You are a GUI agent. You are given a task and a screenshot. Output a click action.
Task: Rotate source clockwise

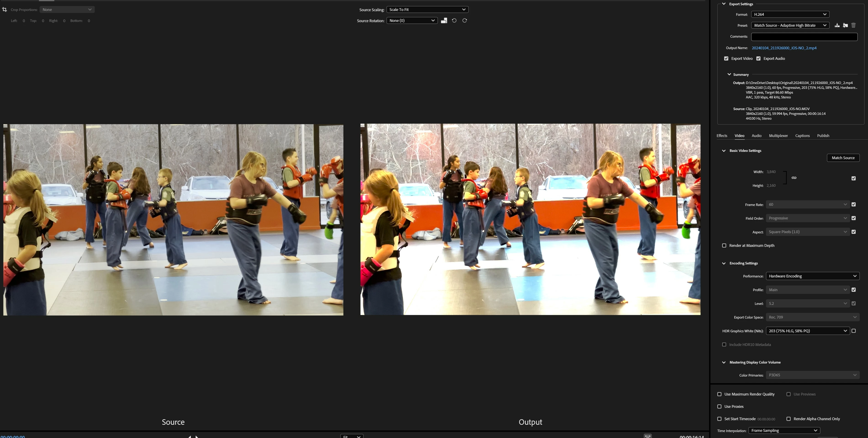(465, 21)
